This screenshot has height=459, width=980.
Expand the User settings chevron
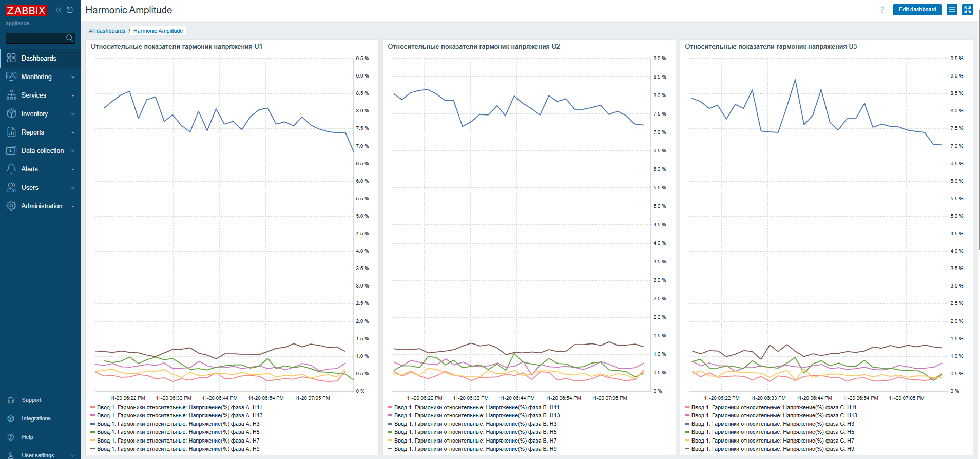73,456
